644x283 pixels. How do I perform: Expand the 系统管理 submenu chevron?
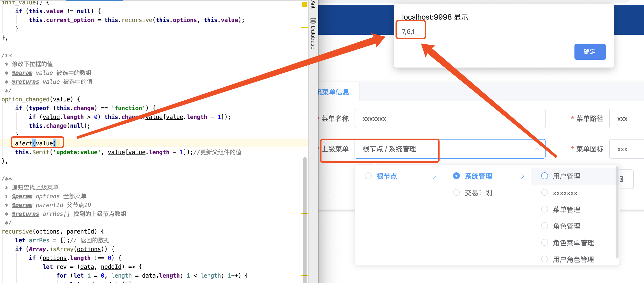pos(523,176)
